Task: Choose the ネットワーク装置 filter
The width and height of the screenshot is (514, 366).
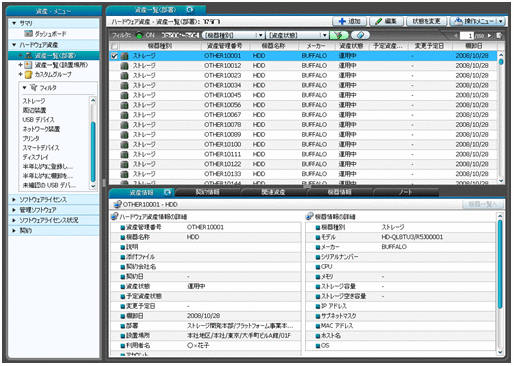Action: click(x=41, y=129)
